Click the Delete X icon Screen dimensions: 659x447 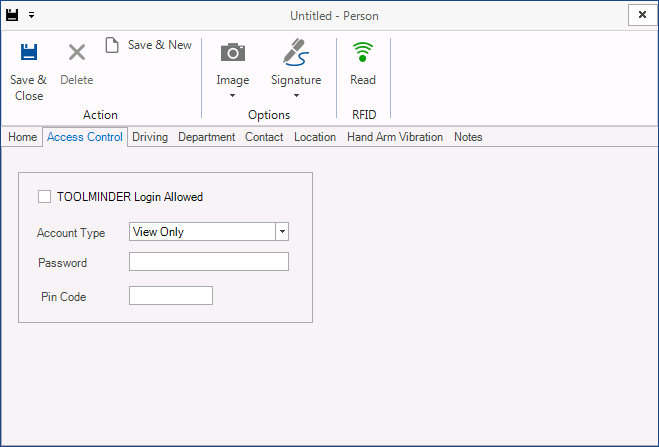pyautogui.click(x=77, y=53)
